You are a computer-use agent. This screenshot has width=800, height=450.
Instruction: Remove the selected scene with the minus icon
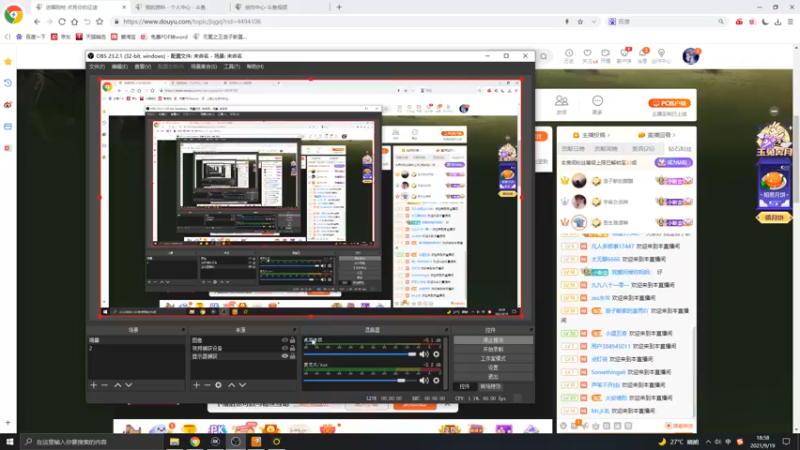tap(105, 385)
